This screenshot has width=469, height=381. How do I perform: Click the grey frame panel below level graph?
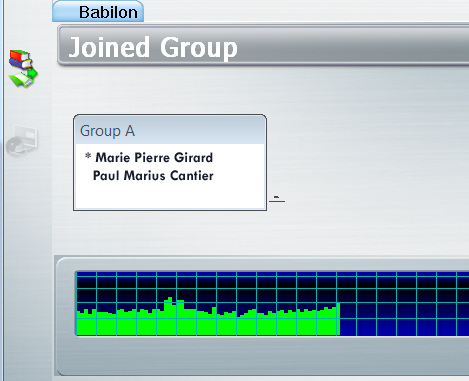click(263, 355)
